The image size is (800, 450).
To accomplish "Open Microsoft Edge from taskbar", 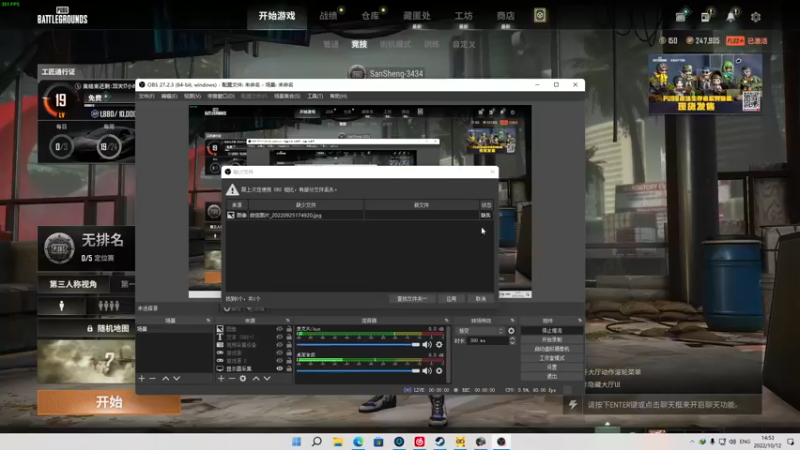I will coord(358,441).
